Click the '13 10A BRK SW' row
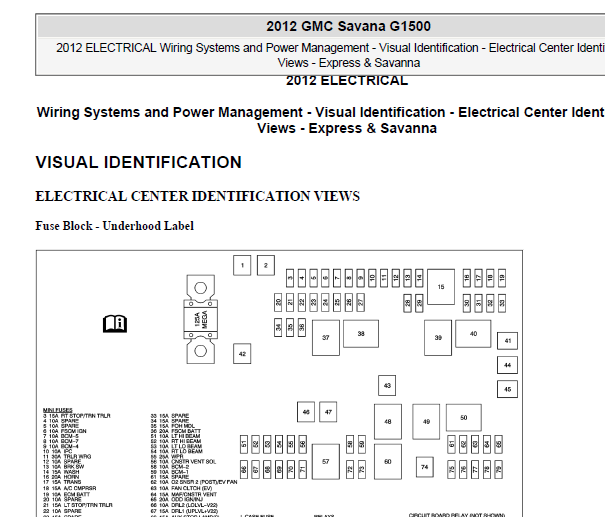 pyautogui.click(x=64, y=466)
